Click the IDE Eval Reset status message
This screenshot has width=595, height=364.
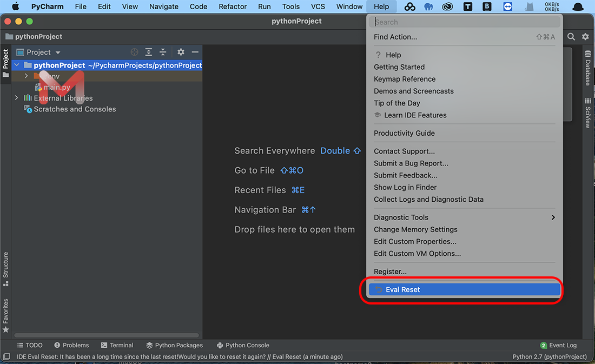point(180,357)
